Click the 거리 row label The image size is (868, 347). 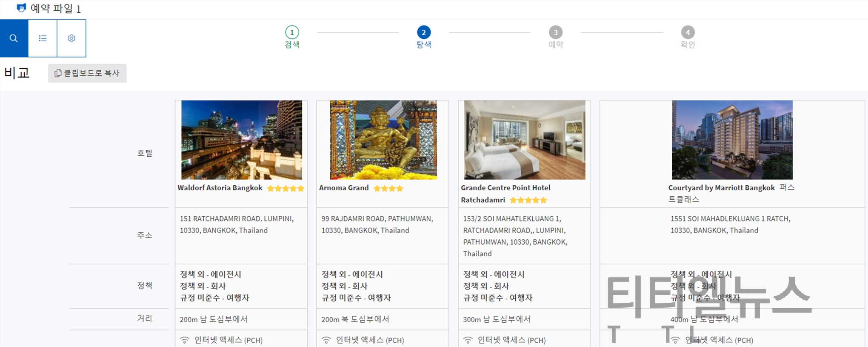tap(145, 318)
